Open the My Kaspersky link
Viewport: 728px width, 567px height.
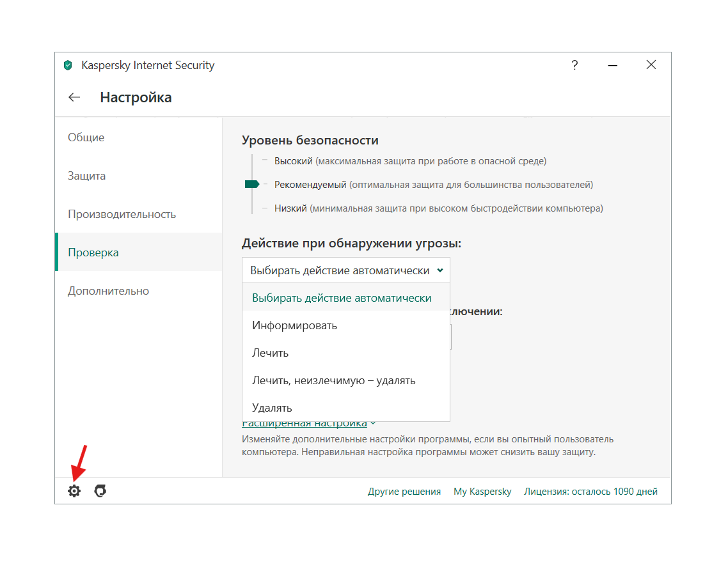(x=482, y=492)
